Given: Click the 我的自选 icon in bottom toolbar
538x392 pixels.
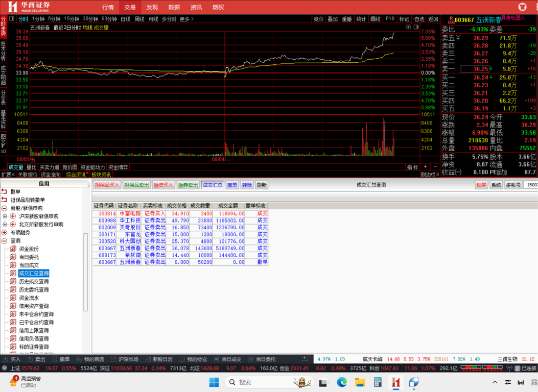Looking at the screenshot, I should point(79,359).
